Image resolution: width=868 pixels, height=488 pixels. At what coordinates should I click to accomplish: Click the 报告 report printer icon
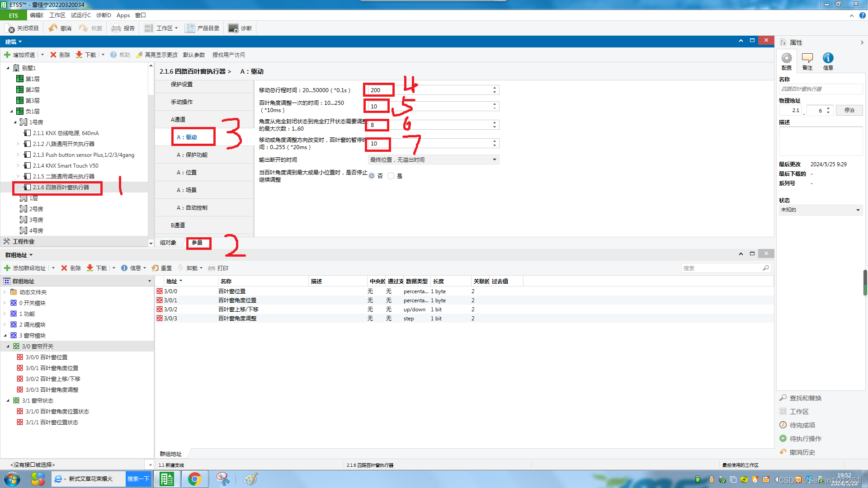[x=116, y=28]
